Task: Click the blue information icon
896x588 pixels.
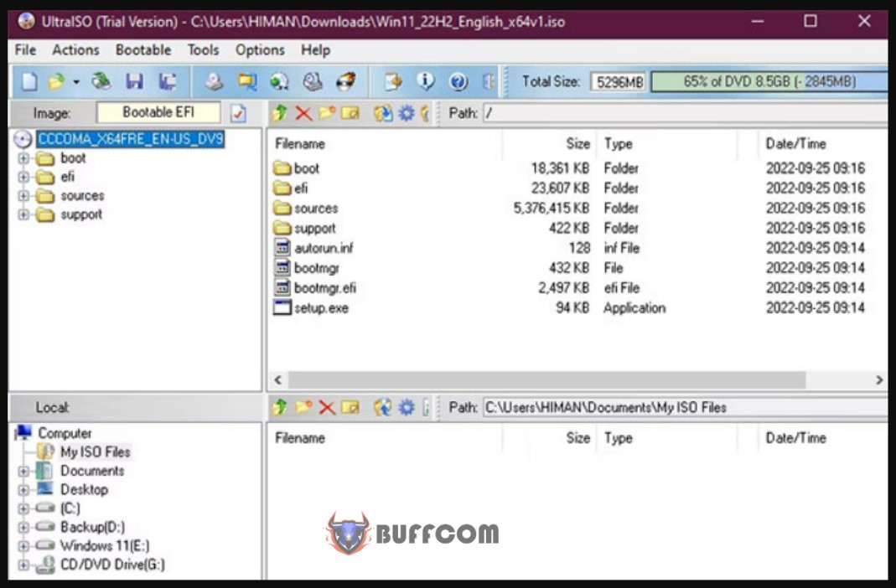Action: pyautogui.click(x=426, y=81)
